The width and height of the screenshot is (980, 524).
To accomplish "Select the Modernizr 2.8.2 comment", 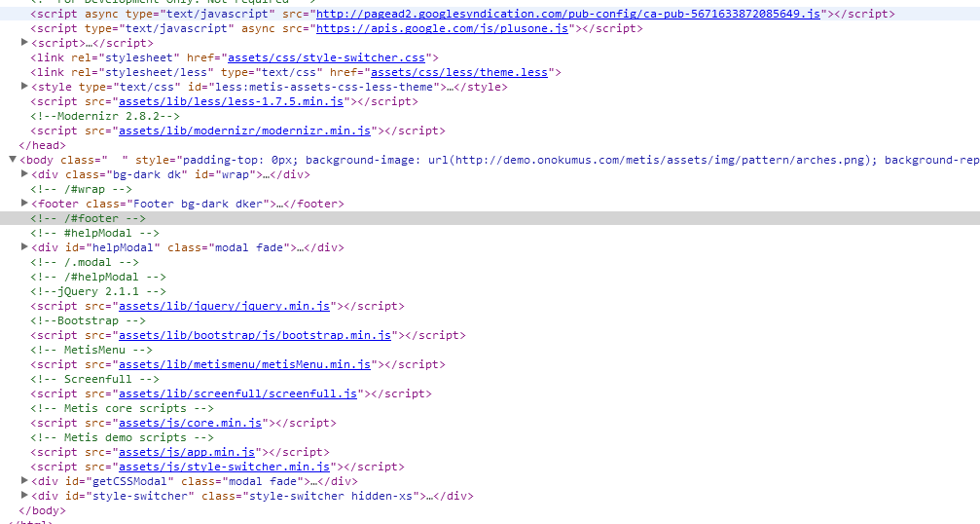I will pos(105,116).
